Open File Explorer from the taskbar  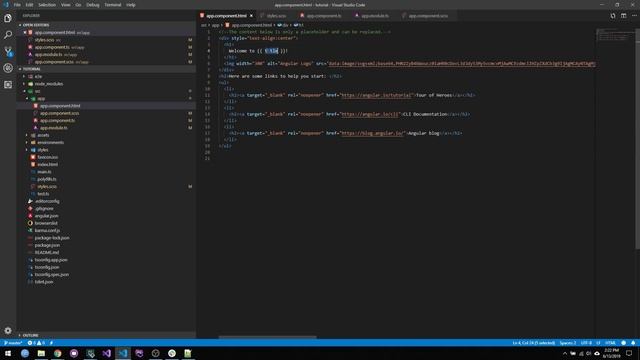point(41,353)
